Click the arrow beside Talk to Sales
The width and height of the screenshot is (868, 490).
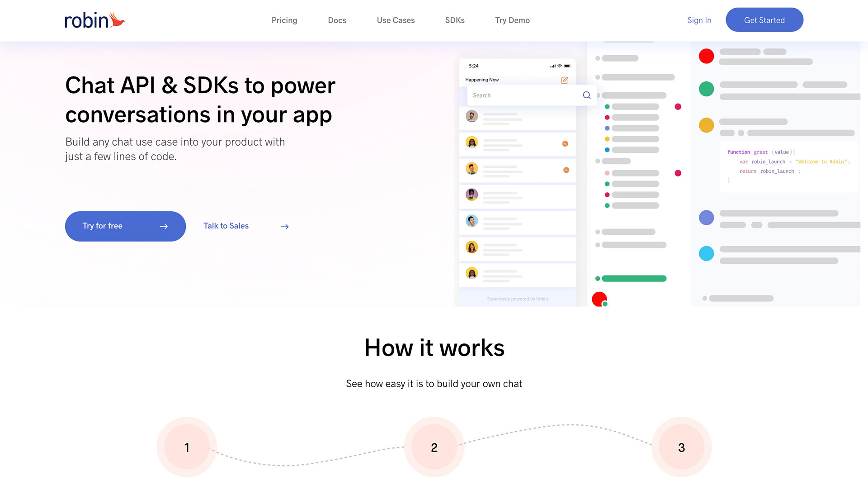click(x=284, y=227)
